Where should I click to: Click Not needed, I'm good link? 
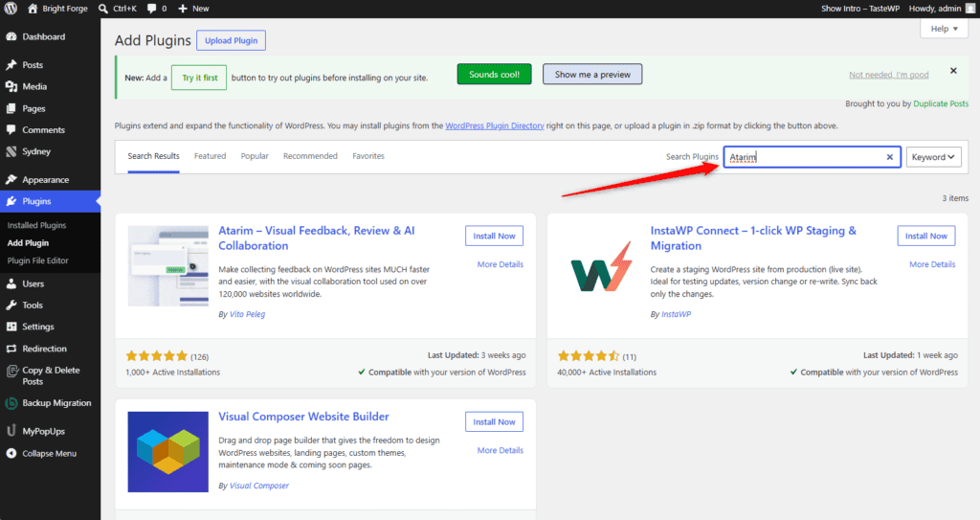[x=889, y=75]
